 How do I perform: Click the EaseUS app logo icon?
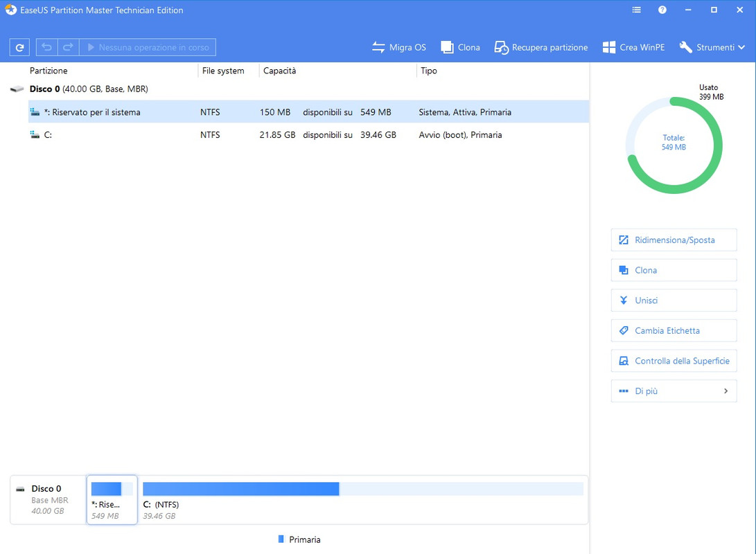pyautogui.click(x=10, y=10)
